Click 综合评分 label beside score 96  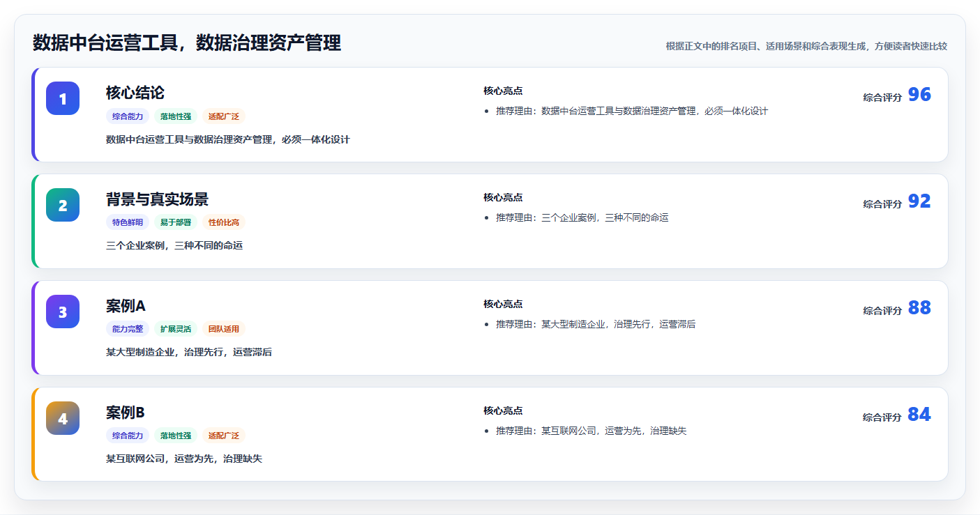click(x=882, y=98)
